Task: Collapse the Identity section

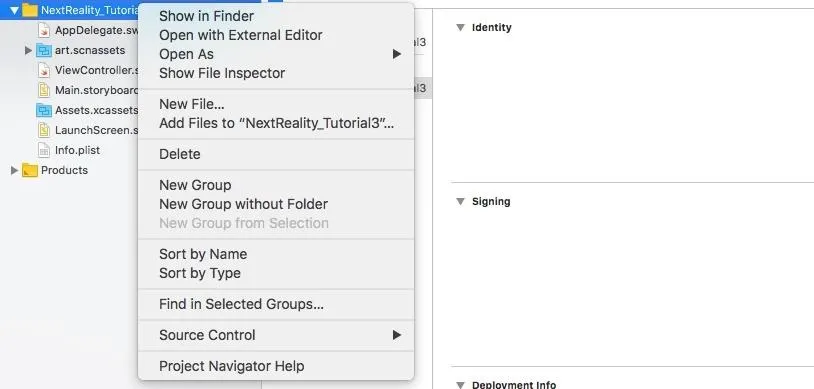Action: pos(460,28)
